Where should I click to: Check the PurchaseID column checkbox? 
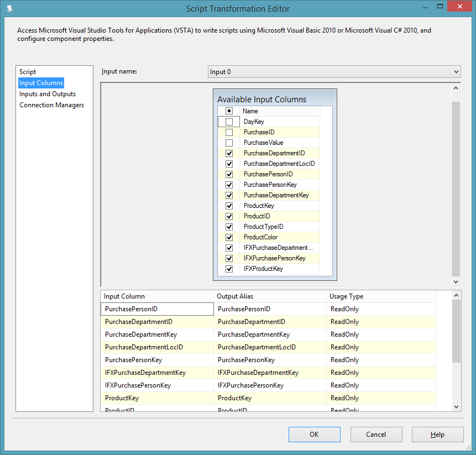coord(229,132)
